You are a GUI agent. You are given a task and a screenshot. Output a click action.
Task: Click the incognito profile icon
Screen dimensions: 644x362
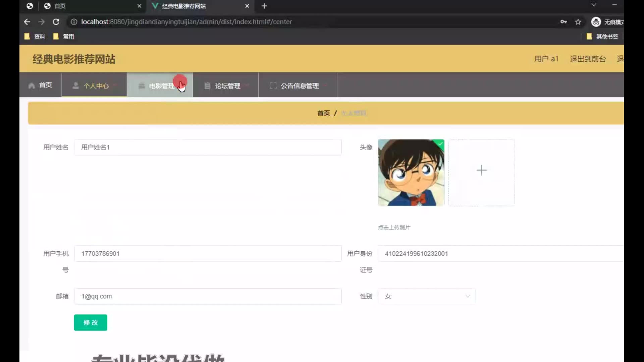[x=596, y=22]
